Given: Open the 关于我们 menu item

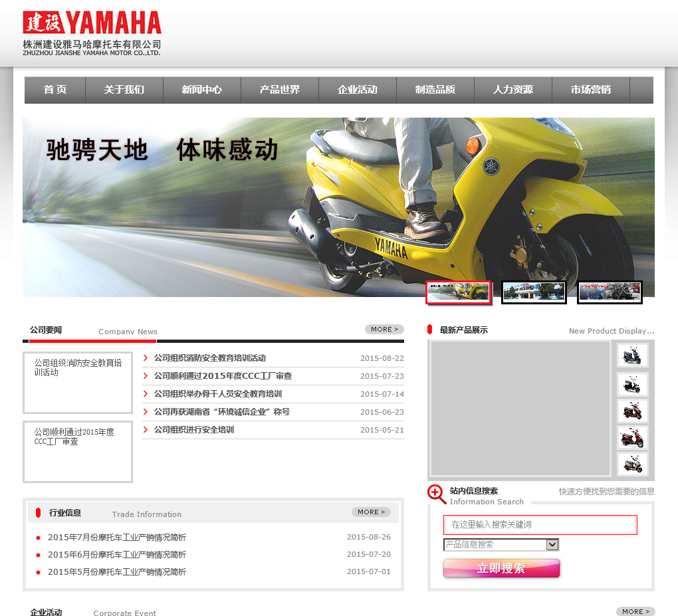Looking at the screenshot, I should [124, 90].
